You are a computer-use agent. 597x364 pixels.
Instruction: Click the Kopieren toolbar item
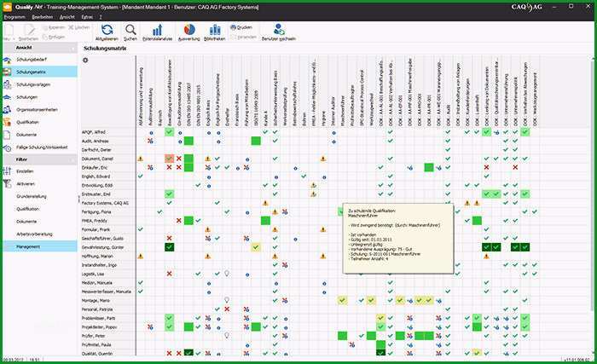[54, 27]
